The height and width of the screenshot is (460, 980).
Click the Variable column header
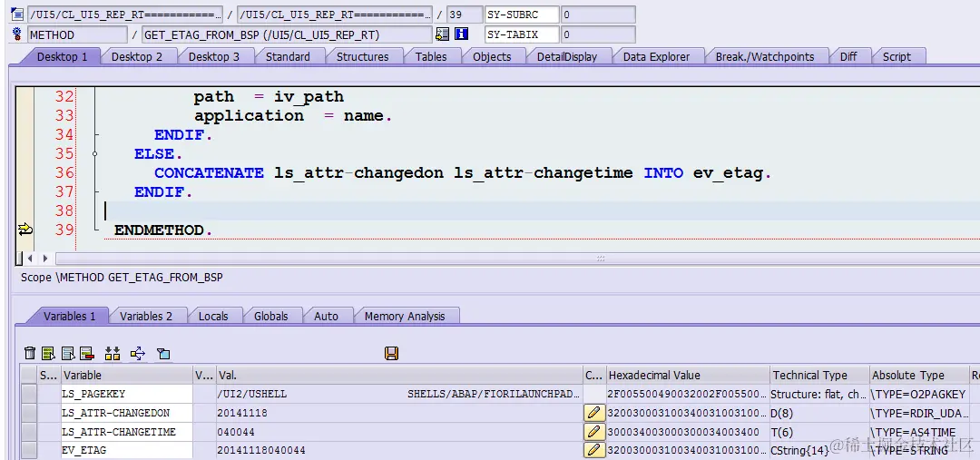pyautogui.click(x=127, y=375)
